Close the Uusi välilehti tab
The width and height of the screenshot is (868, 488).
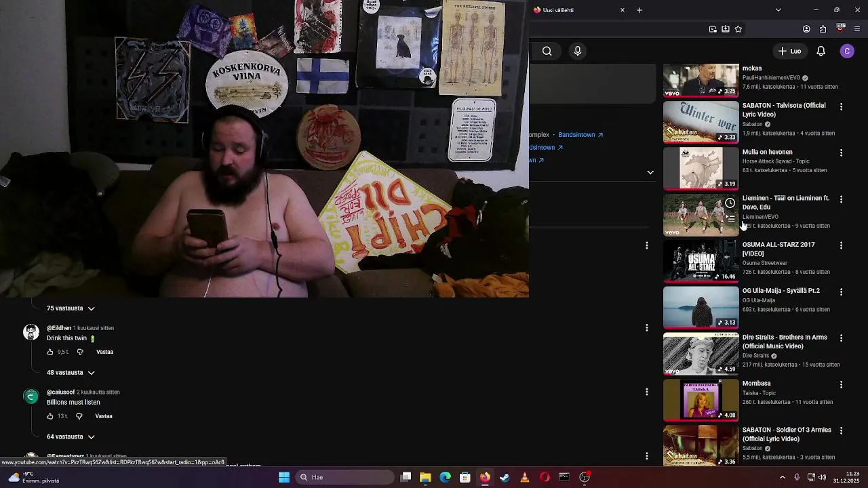pos(623,10)
